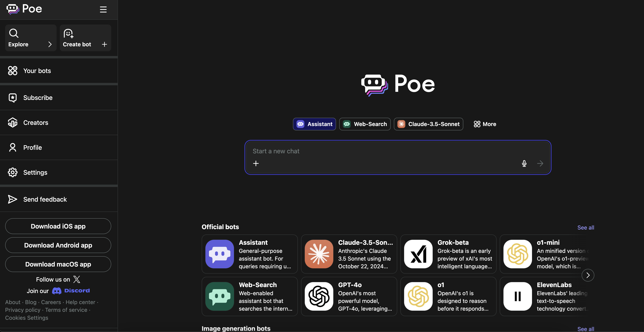Open the Grok-beta bot card icon
The width and height of the screenshot is (644, 332).
[418, 254]
